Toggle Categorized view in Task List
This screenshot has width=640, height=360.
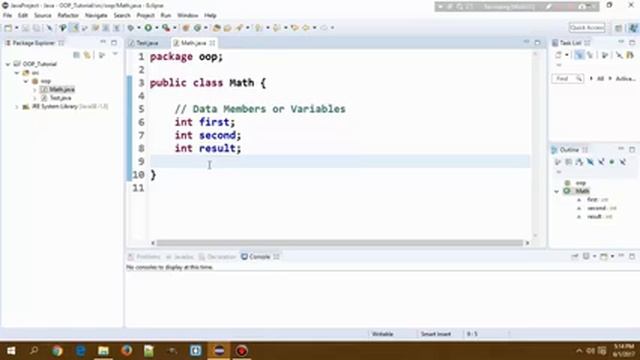(x=579, y=55)
